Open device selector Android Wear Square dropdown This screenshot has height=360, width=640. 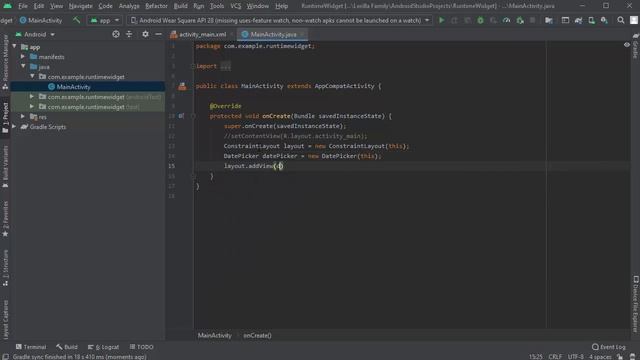pyautogui.click(x=280, y=20)
